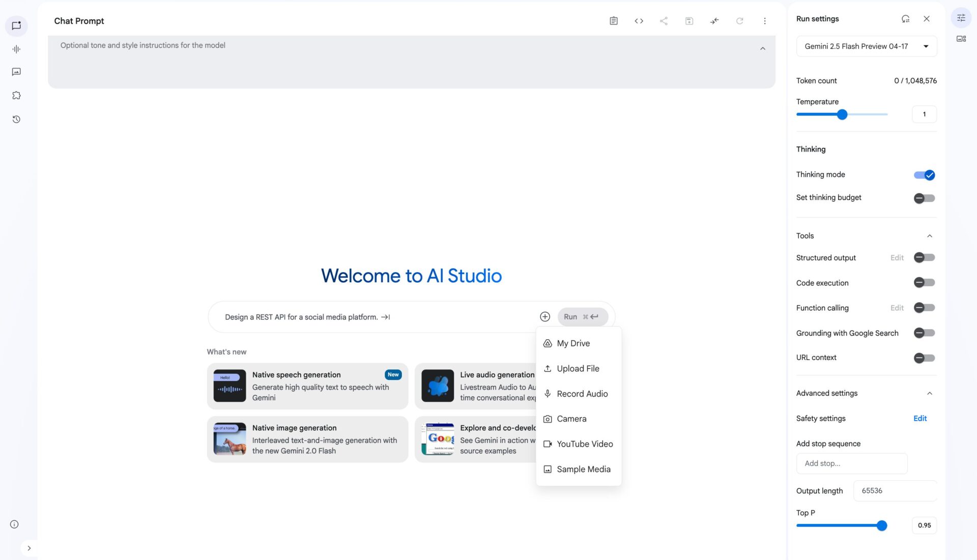
Task: Collapse the Tools section
Action: coord(929,236)
